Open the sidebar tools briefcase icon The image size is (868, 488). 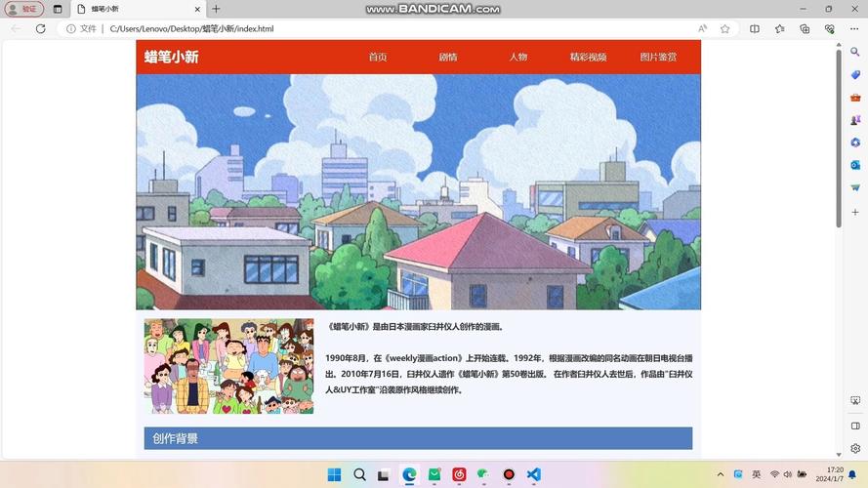pos(855,98)
